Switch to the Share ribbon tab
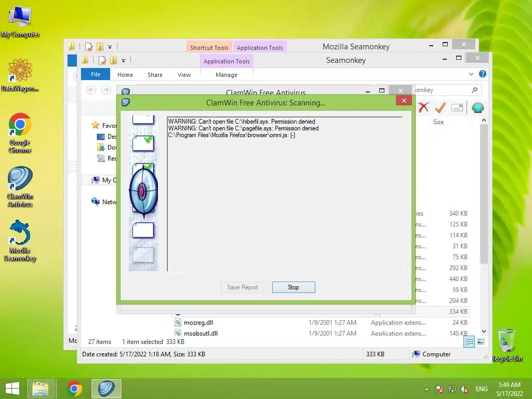Screen dimensions: 532x399 [x=155, y=75]
